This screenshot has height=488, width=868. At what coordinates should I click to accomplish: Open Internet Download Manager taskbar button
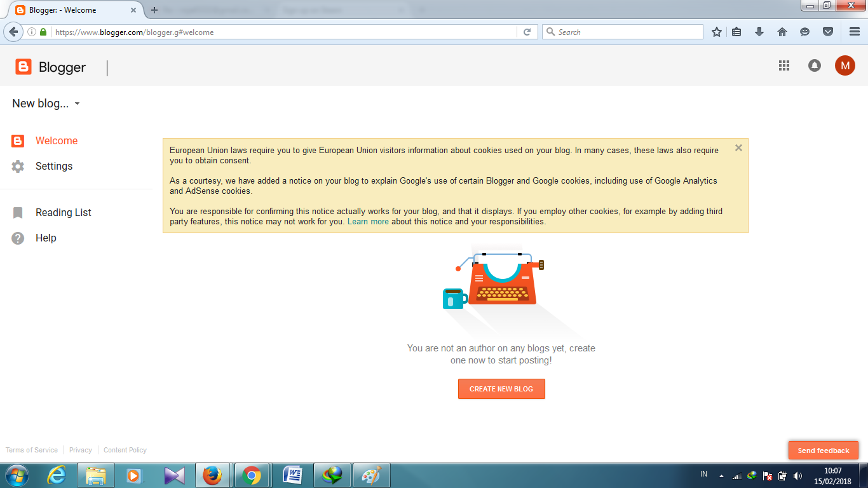tap(332, 475)
